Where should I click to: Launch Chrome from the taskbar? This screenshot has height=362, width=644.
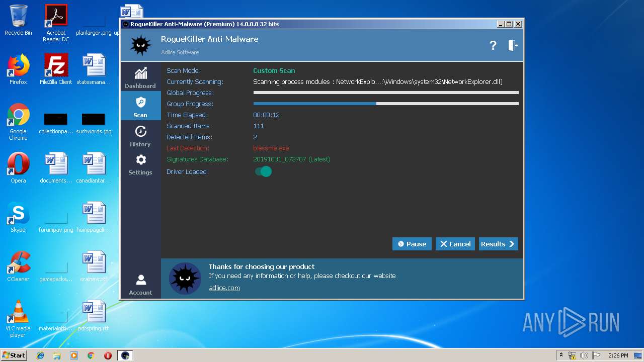click(91, 355)
